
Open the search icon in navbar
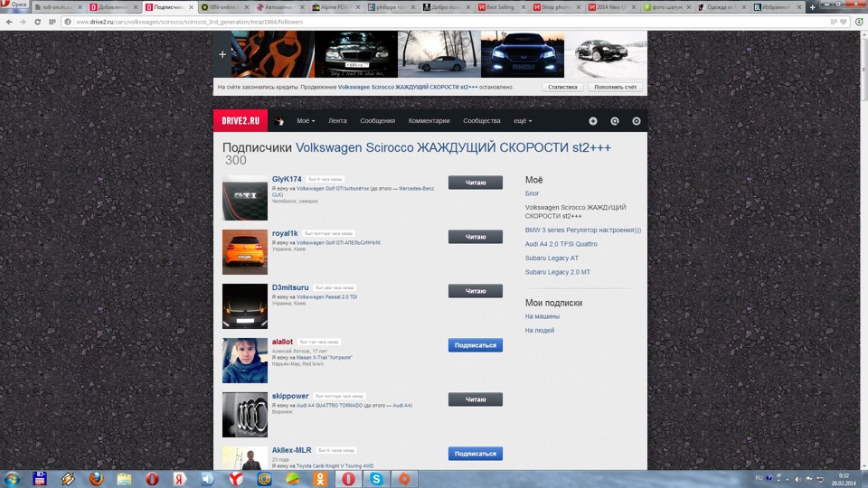click(615, 120)
